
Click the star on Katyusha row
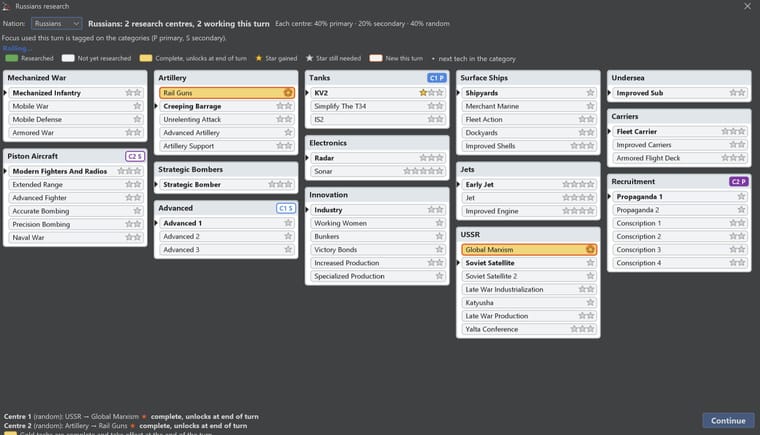pos(590,303)
